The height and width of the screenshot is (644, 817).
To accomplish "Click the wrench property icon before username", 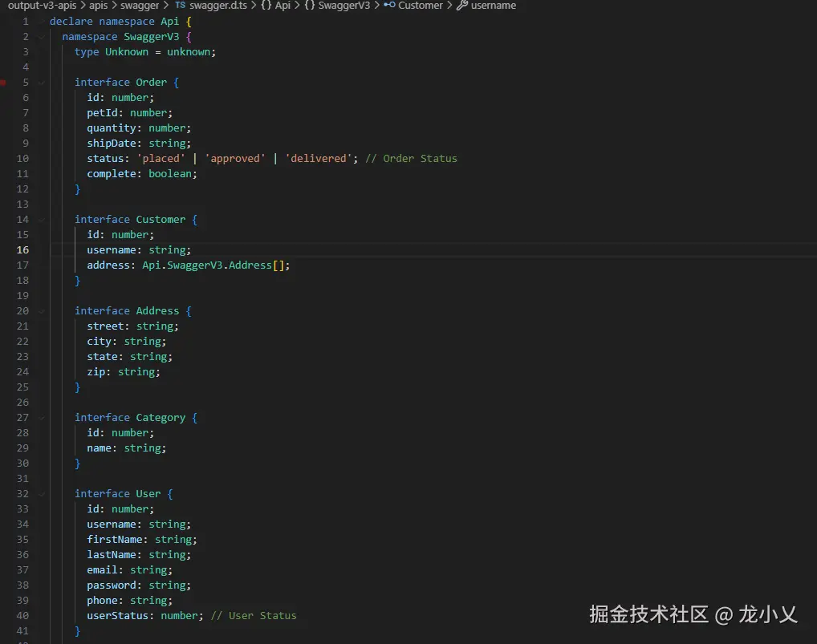I will 461,5.
